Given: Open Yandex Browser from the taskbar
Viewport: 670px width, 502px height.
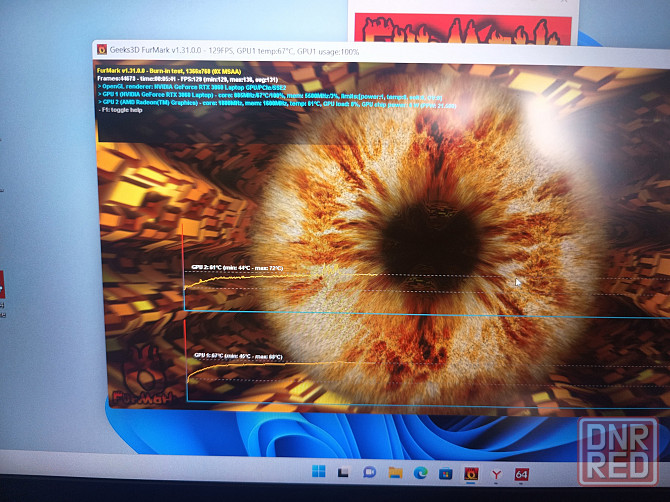Looking at the screenshot, I should click(496, 475).
